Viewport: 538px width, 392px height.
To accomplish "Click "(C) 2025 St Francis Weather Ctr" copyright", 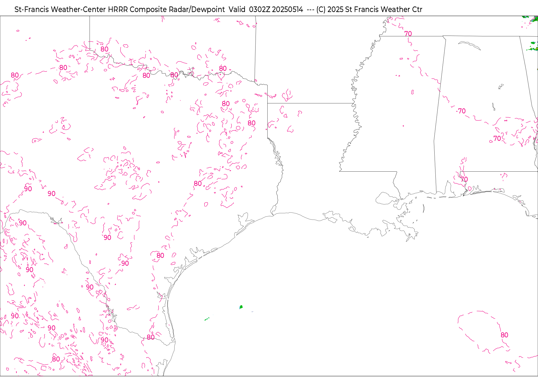I will point(369,10).
